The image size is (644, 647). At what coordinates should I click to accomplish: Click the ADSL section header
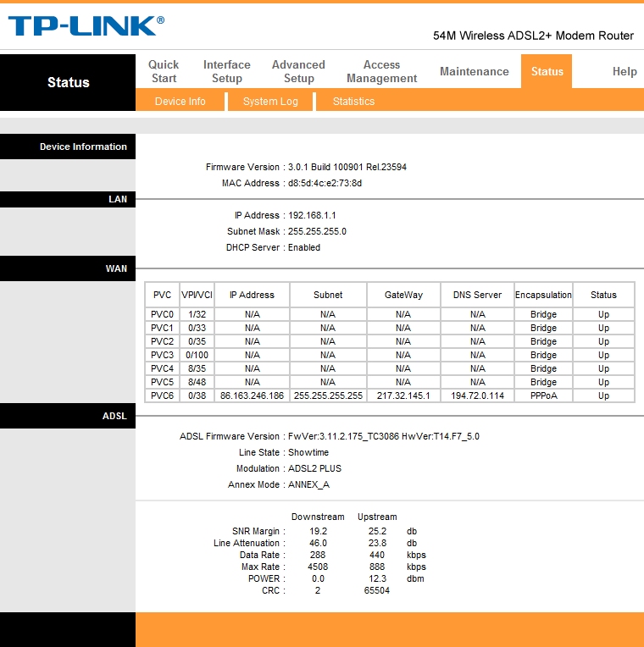68,416
